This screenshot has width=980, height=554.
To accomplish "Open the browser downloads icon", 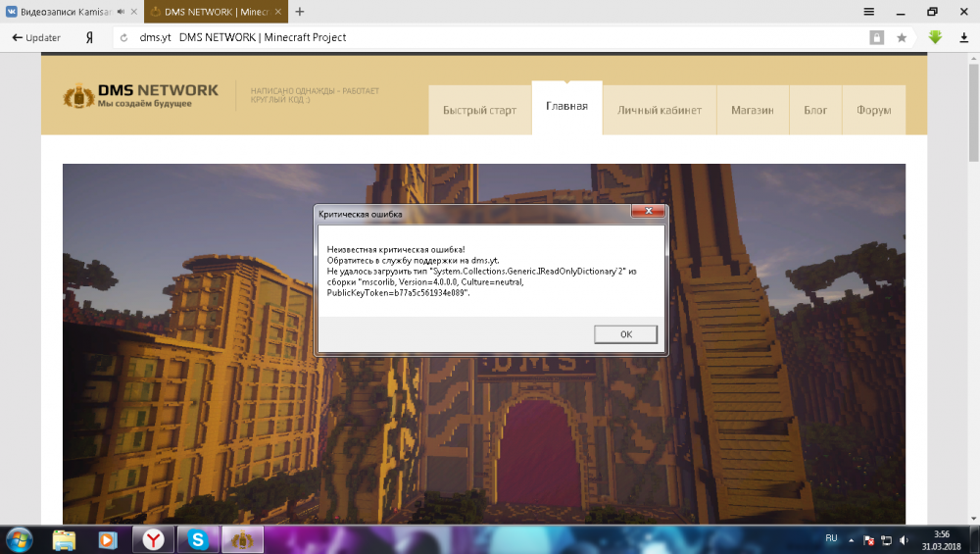I will [x=963, y=37].
